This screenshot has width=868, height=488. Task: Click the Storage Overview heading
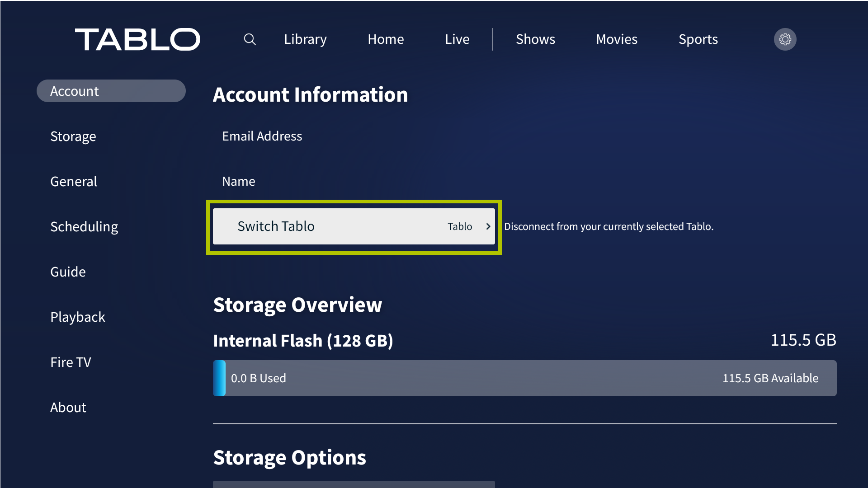click(297, 305)
